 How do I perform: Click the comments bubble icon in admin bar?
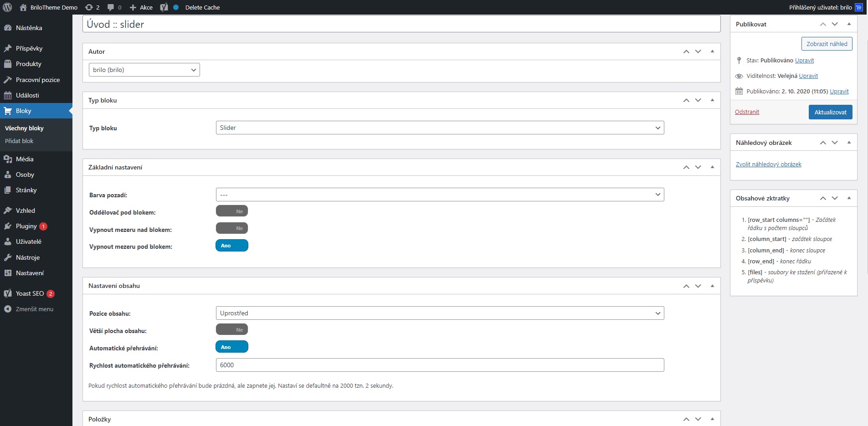[111, 7]
